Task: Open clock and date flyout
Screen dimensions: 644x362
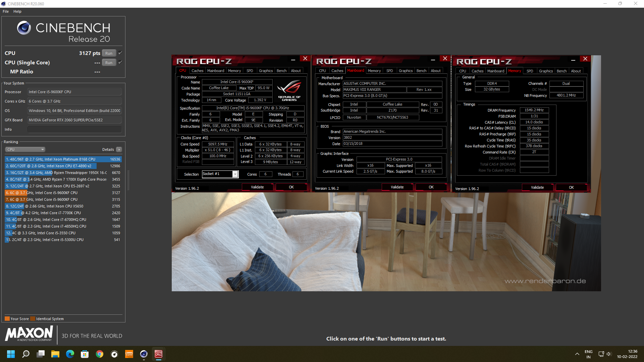Action: 627,354
